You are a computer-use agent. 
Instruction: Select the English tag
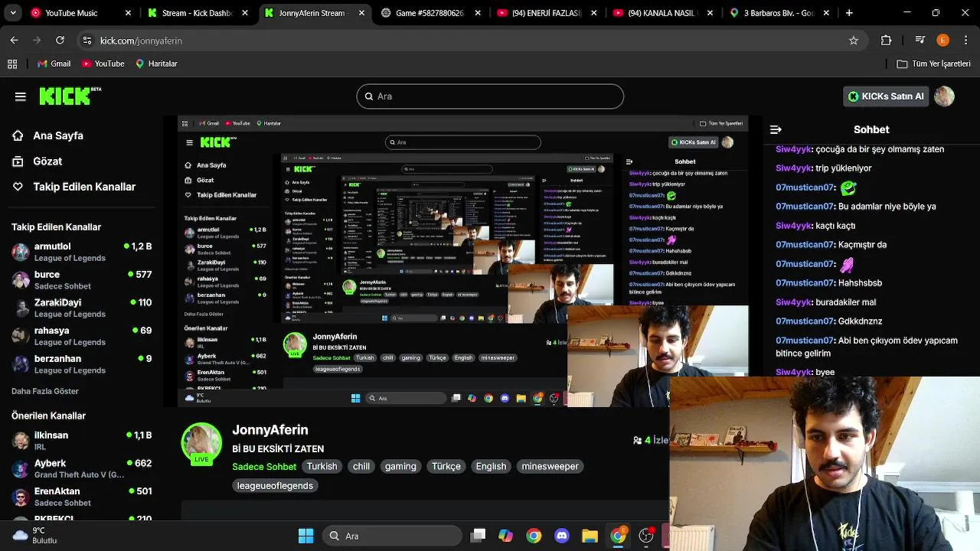coord(491,466)
